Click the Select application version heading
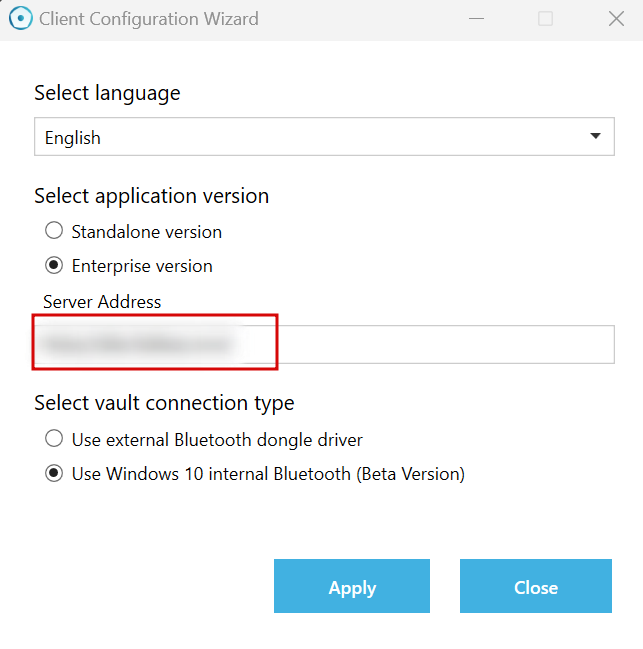The height and width of the screenshot is (649, 643). point(151,196)
